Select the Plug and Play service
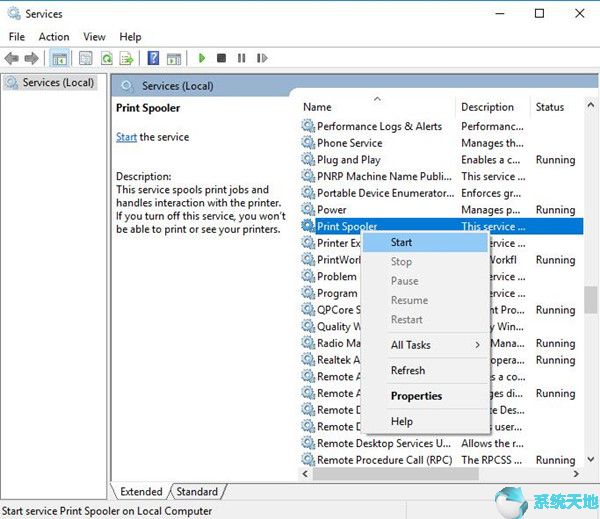Screen dimensions: 600x519 point(442,159)
